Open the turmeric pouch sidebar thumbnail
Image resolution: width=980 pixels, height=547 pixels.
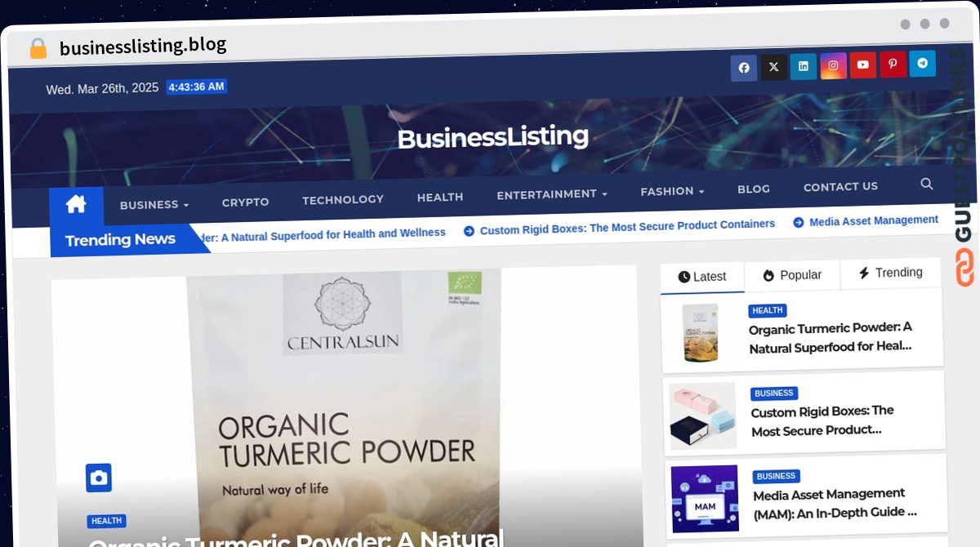click(x=700, y=332)
